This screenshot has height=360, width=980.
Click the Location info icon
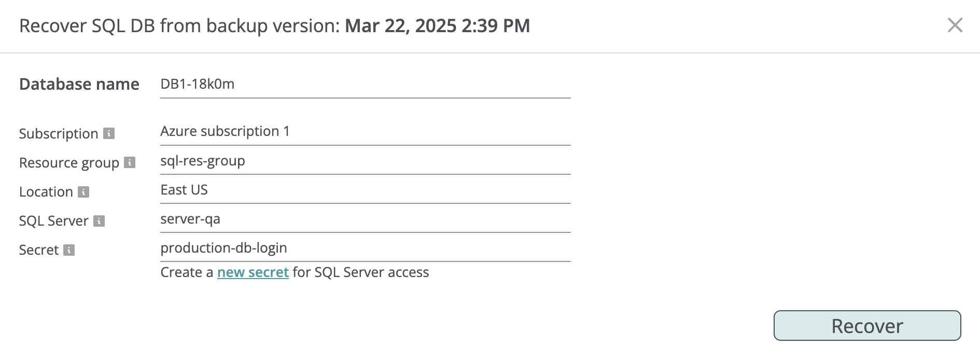(83, 192)
